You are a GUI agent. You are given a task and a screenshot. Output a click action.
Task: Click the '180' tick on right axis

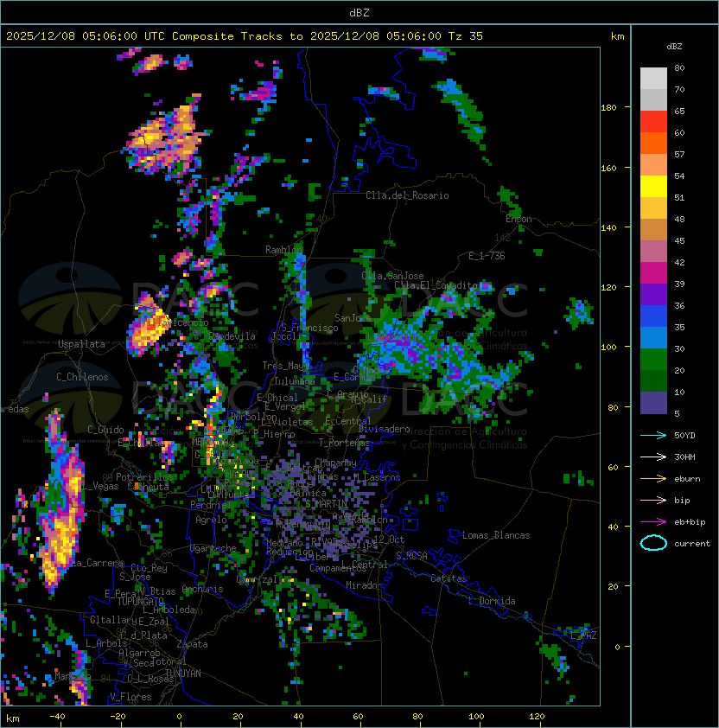[608, 107]
